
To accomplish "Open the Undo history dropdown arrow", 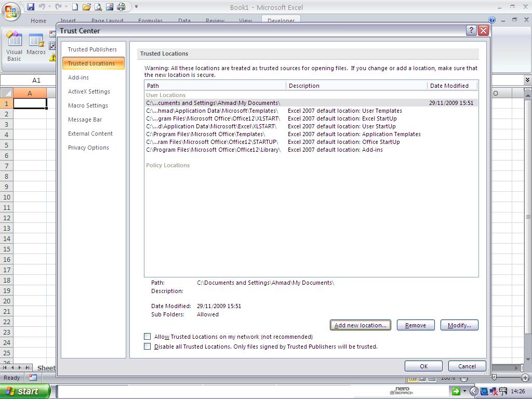I will point(49,6).
